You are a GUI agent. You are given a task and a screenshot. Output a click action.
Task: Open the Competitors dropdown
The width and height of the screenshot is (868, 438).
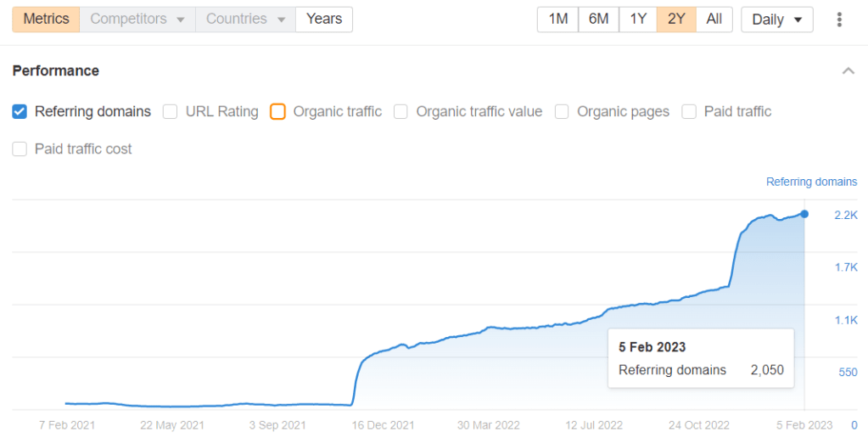click(137, 19)
